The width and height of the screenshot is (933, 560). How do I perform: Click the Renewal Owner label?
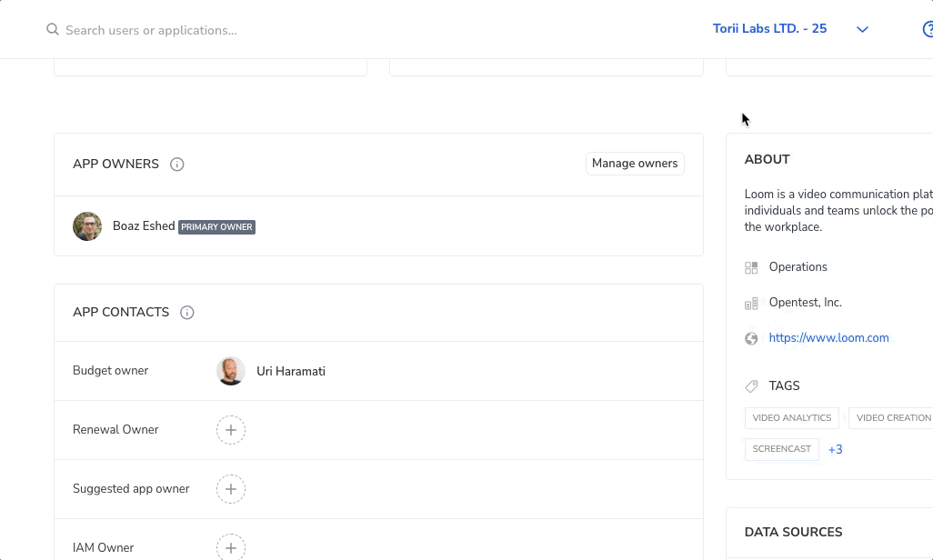coord(115,430)
